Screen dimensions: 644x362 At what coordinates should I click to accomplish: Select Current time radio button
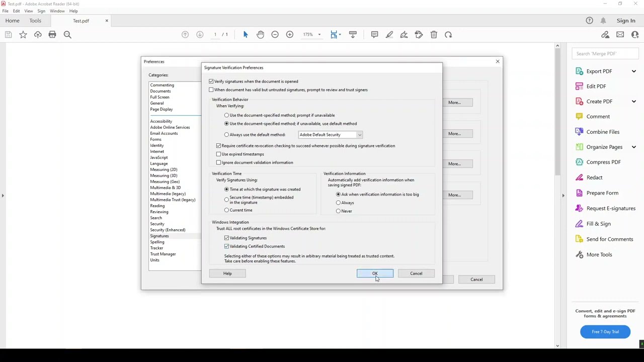226,210
